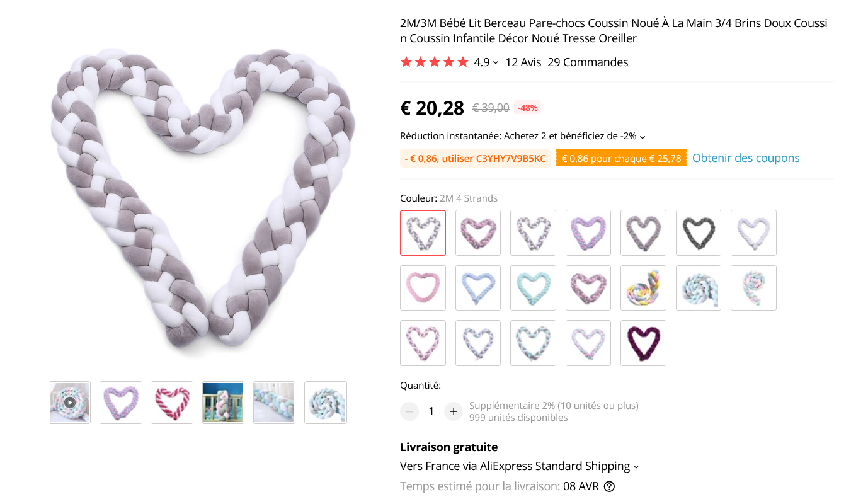This screenshot has height=504, width=851.
Task: Click the Obtenir des coupons link
Action: [x=746, y=158]
